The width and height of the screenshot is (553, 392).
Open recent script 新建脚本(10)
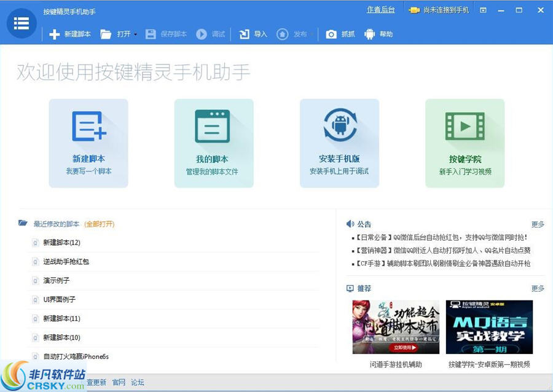point(61,338)
